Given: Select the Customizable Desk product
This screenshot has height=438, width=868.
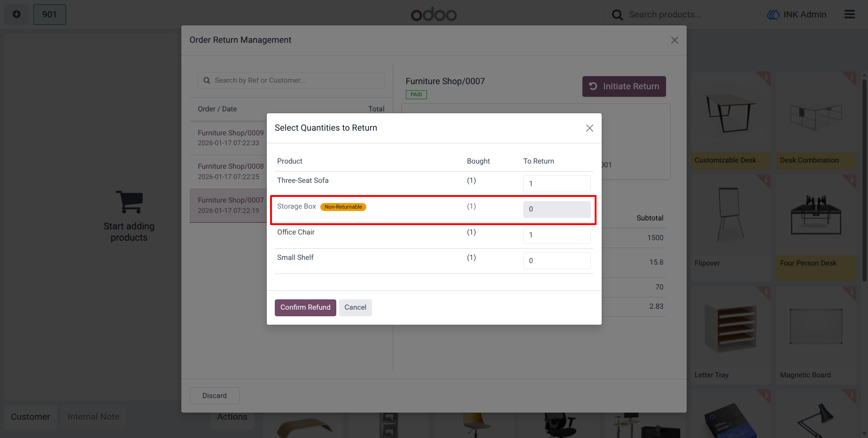Looking at the screenshot, I should [x=731, y=120].
